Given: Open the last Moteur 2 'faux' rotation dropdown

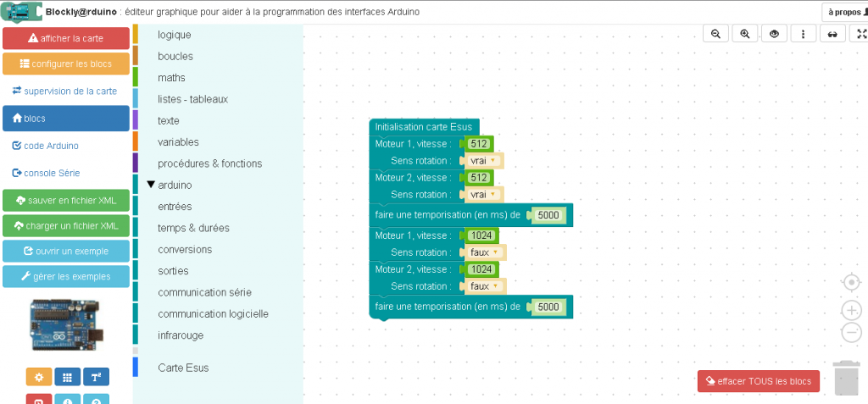Looking at the screenshot, I should point(483,286).
